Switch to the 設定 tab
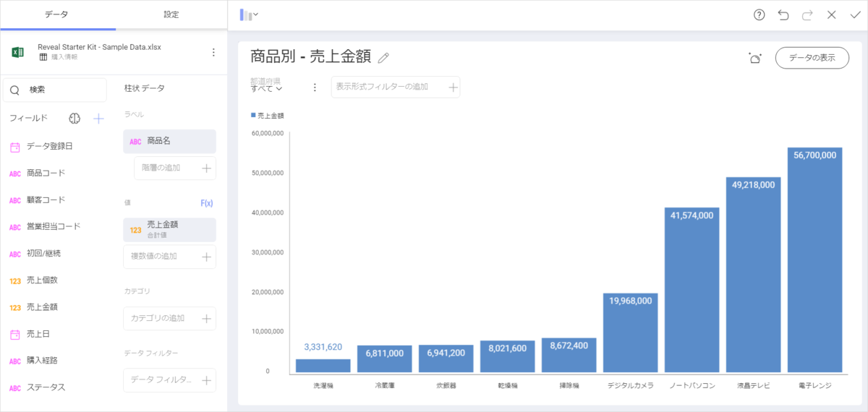 171,14
